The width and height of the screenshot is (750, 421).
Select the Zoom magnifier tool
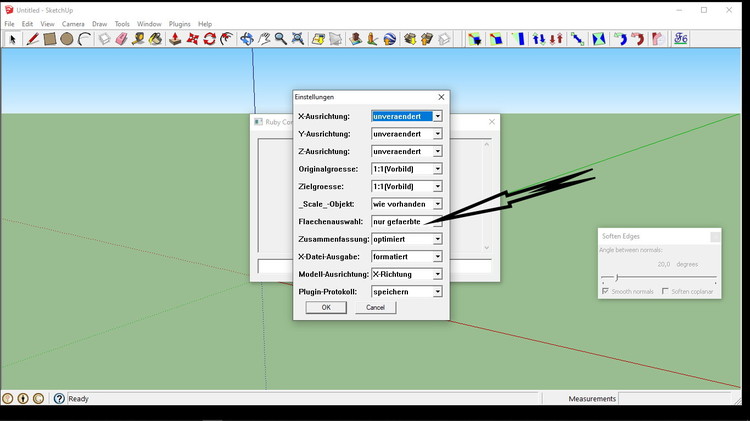[281, 39]
